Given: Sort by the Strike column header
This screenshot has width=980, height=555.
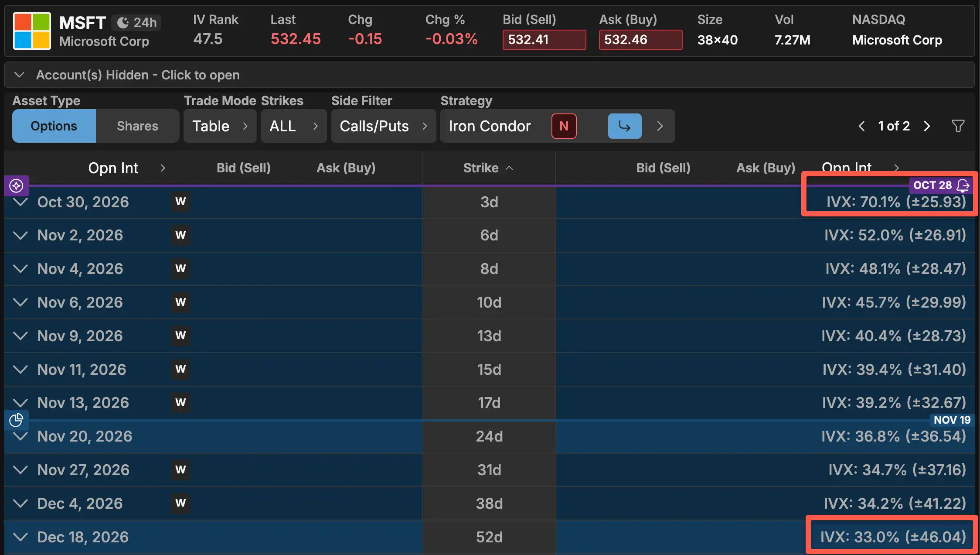Looking at the screenshot, I should [x=488, y=168].
